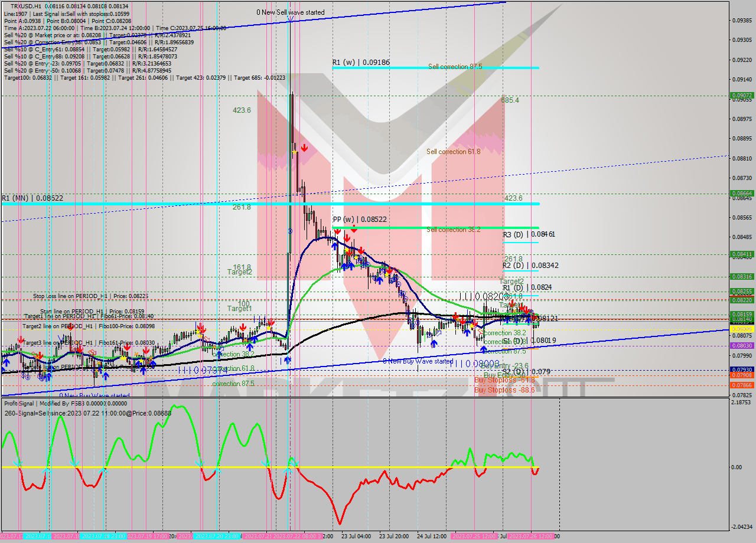
Task: Click the red sell arrow above the tall price spike
Action: coord(305,147)
